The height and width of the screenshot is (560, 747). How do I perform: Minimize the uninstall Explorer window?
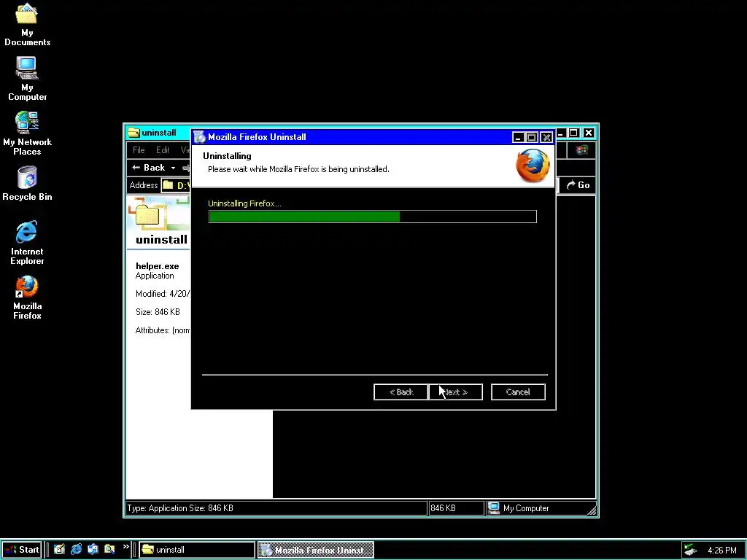[561, 133]
